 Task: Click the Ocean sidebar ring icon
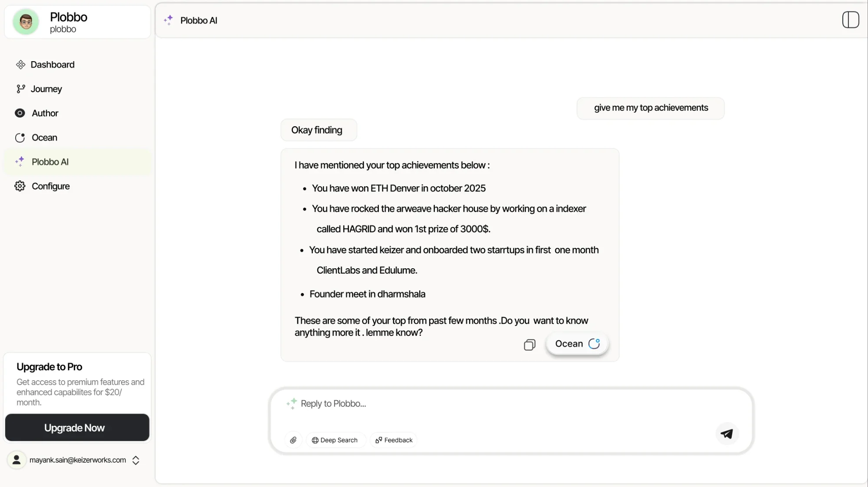pos(20,138)
